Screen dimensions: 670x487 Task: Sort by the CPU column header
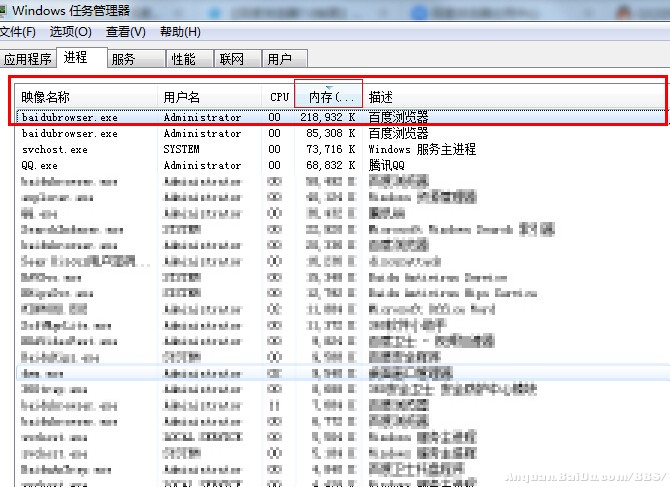pyautogui.click(x=278, y=97)
